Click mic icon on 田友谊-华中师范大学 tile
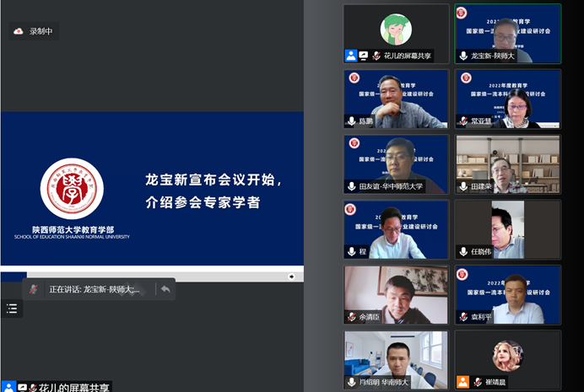 351,186
